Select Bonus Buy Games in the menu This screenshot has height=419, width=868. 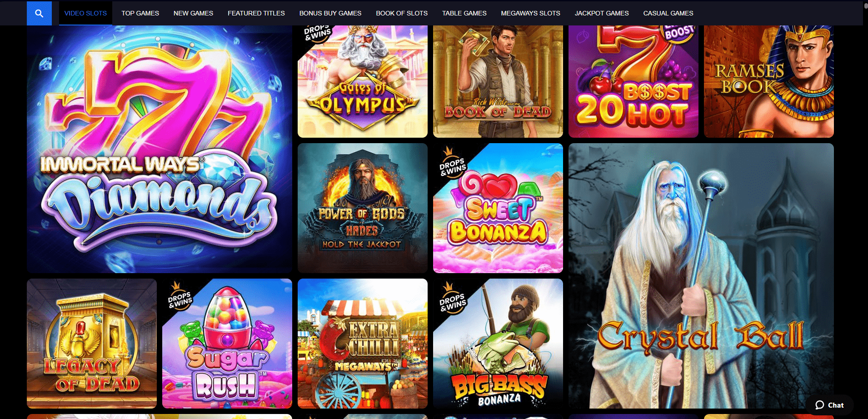click(x=330, y=13)
